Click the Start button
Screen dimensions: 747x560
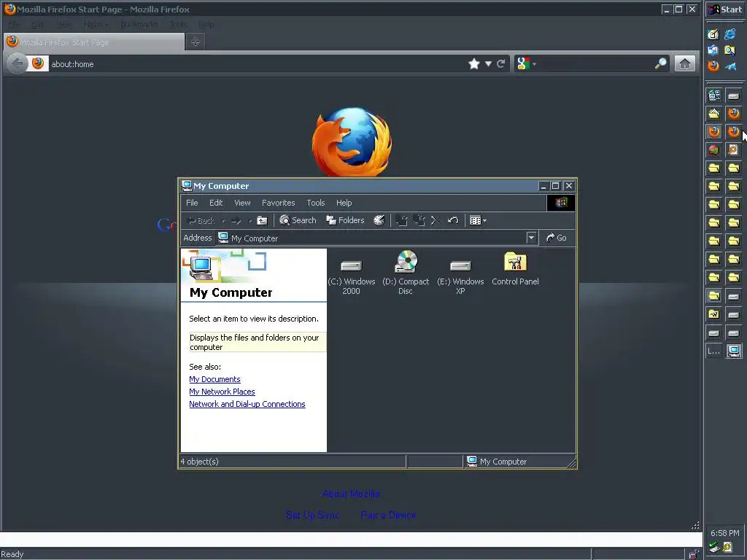(725, 9)
